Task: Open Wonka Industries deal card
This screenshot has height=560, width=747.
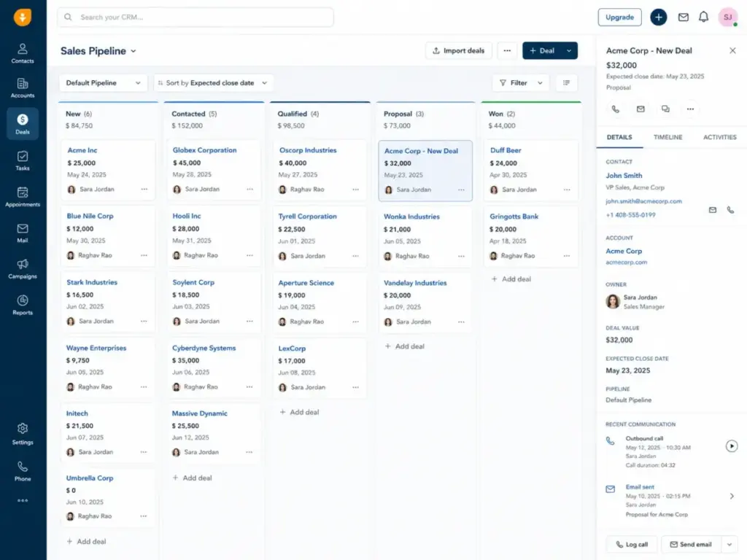Action: point(425,236)
